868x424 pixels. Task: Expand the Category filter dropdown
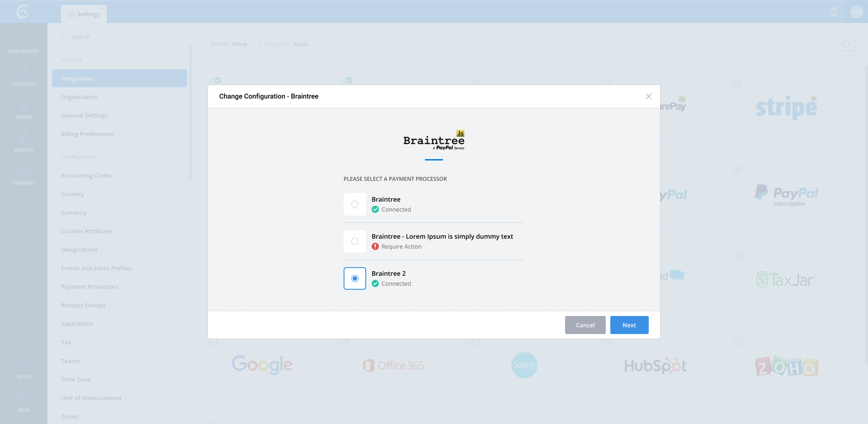290,44
